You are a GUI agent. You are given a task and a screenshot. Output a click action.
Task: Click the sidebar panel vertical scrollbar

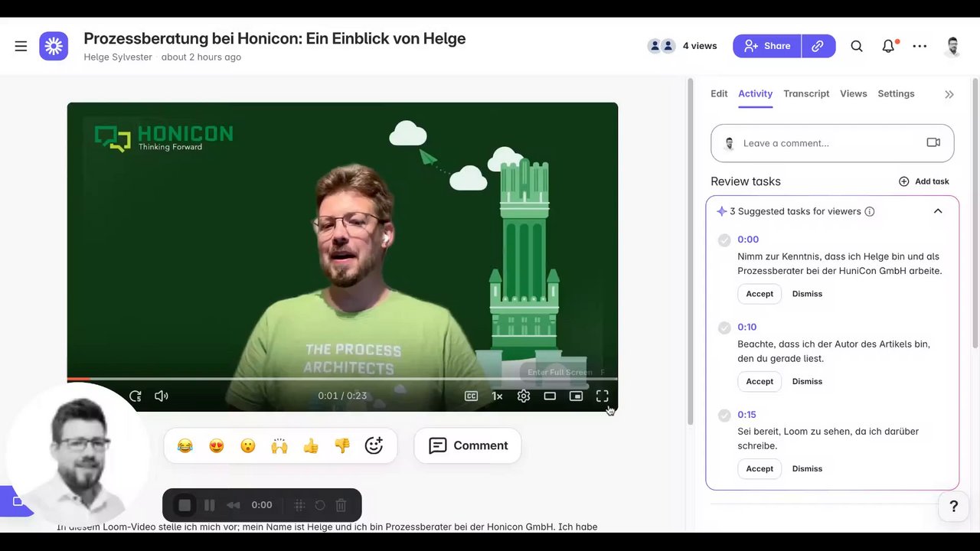click(x=975, y=214)
